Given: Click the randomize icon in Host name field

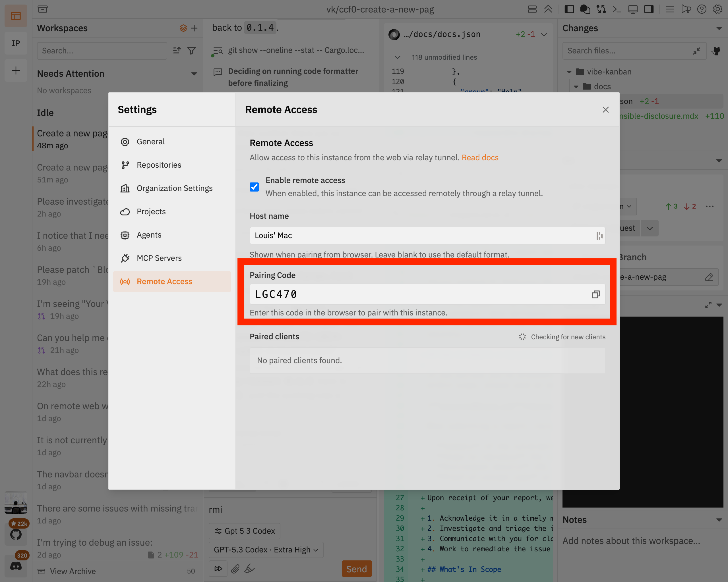Looking at the screenshot, I should (x=599, y=236).
